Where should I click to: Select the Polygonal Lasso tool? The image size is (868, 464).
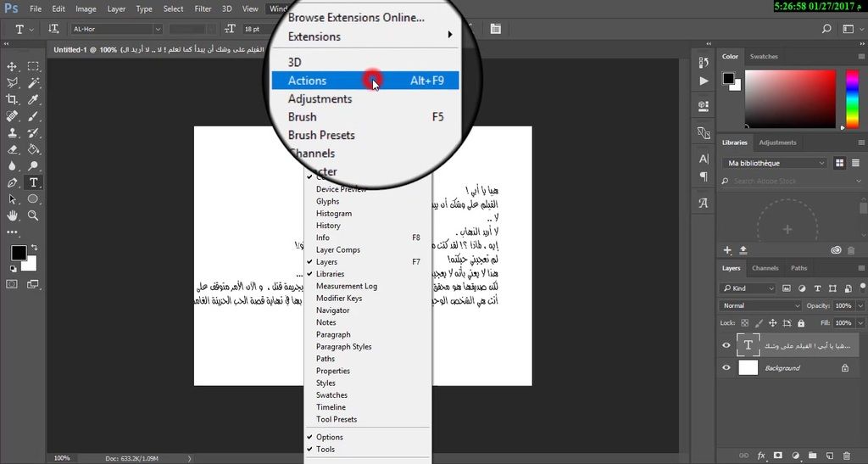12,83
